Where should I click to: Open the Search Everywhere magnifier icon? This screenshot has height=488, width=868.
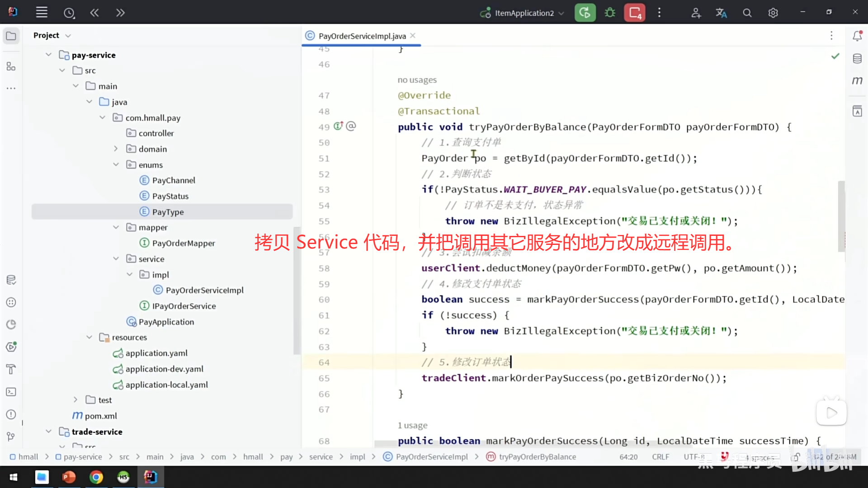click(x=747, y=13)
